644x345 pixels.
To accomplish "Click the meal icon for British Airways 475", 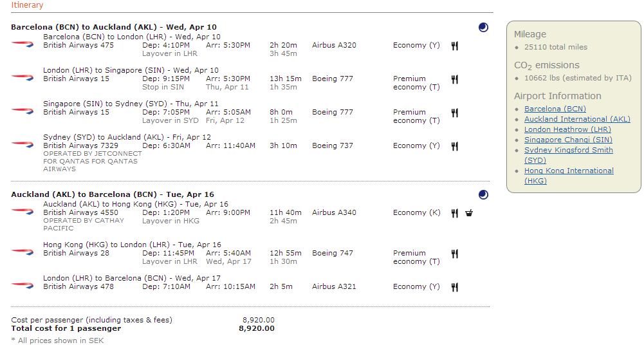I will pos(455,46).
